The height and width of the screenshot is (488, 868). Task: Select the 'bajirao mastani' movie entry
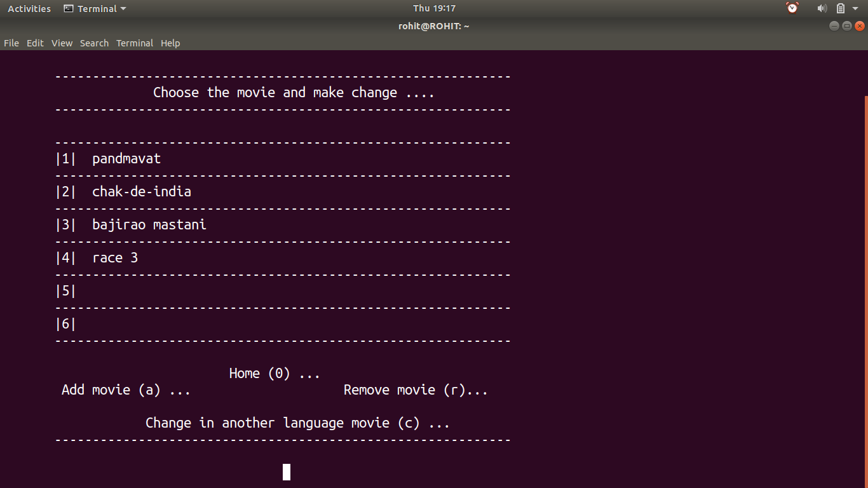pos(149,224)
